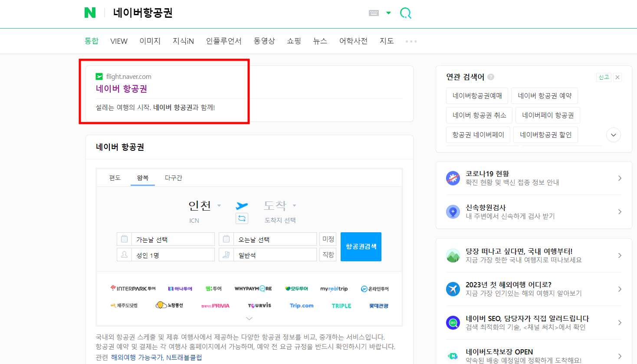Click the TOURVIS logo
Screen dimensions: 637x364
259,305
